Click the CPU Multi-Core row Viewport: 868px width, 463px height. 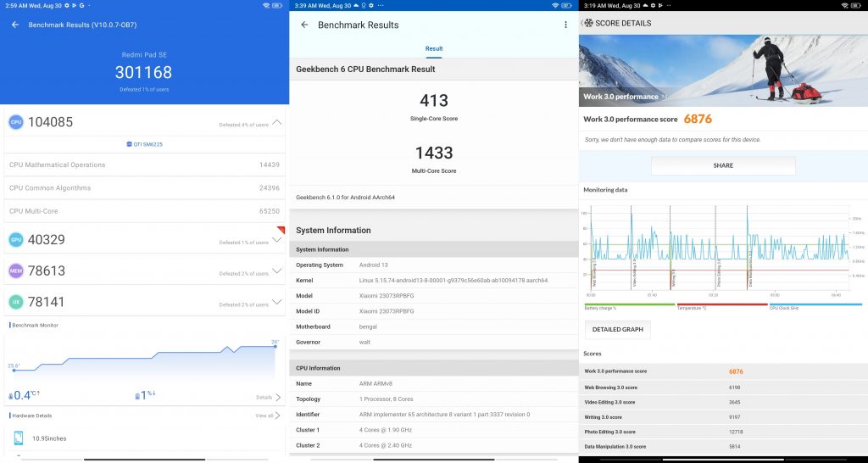[144, 211]
